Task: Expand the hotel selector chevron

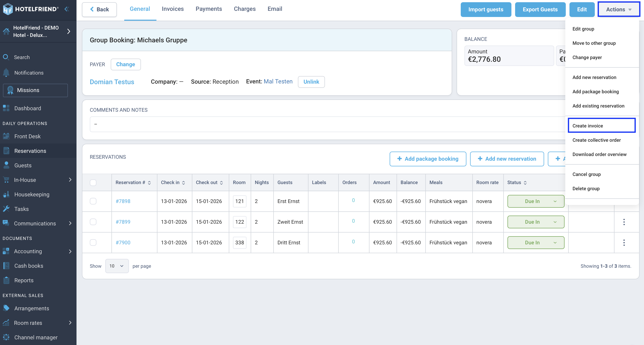Action: point(69,31)
